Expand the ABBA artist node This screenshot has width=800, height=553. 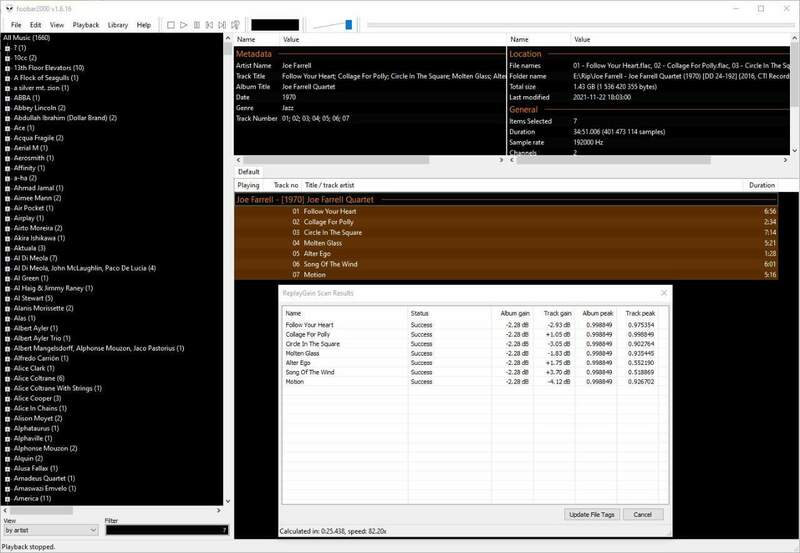[x=8, y=100]
